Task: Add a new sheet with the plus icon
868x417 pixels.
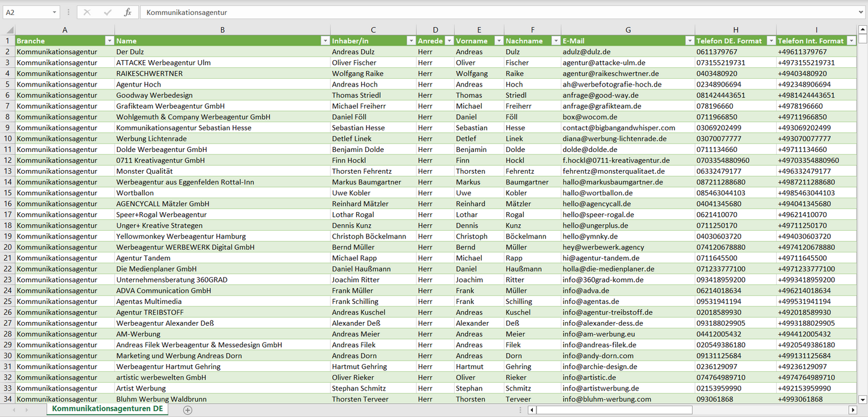Action: (187, 410)
